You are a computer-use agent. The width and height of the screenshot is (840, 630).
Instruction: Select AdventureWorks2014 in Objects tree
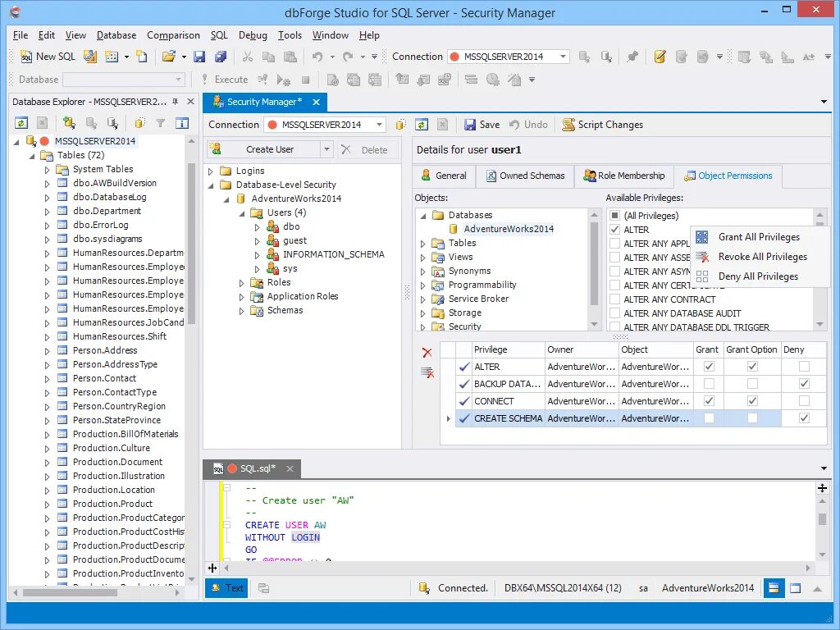(509, 229)
